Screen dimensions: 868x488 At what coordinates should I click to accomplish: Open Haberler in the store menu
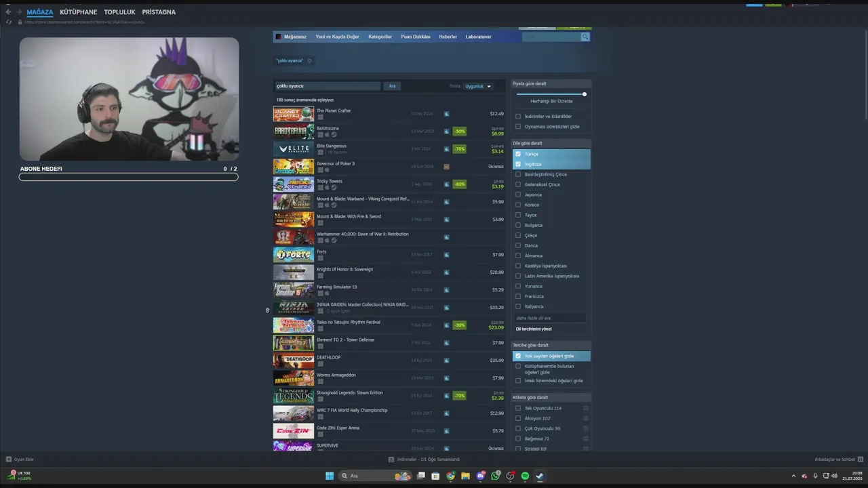(448, 37)
